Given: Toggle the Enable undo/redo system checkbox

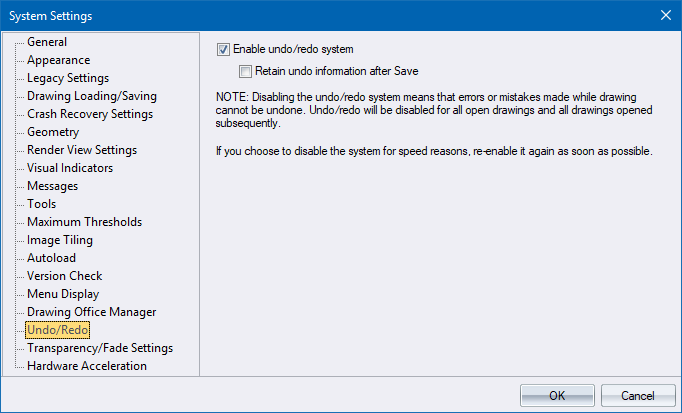Looking at the screenshot, I should click(224, 49).
